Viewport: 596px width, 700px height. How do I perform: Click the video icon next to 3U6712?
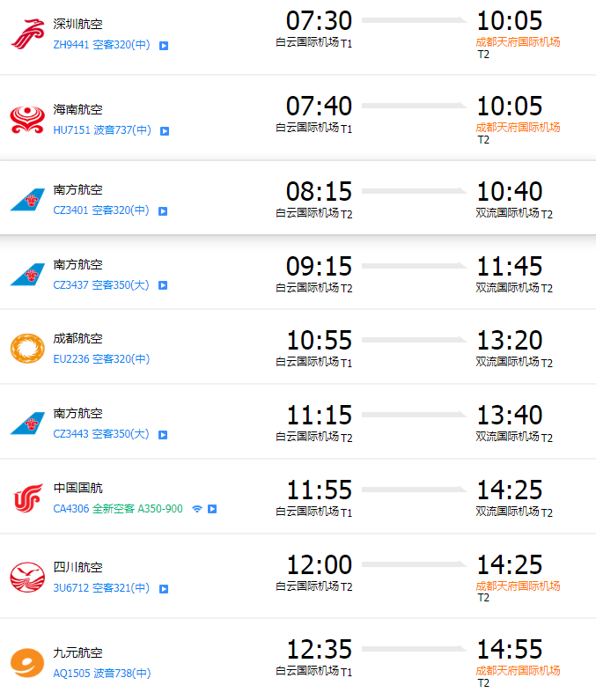164,589
